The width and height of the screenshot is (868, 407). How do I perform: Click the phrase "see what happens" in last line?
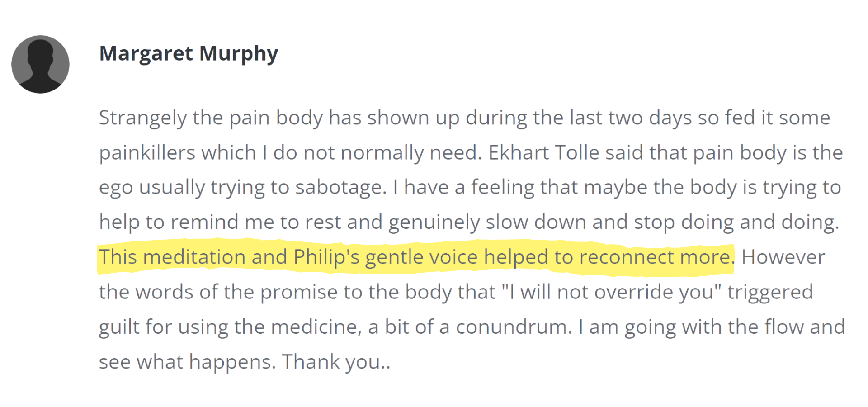[x=187, y=362]
